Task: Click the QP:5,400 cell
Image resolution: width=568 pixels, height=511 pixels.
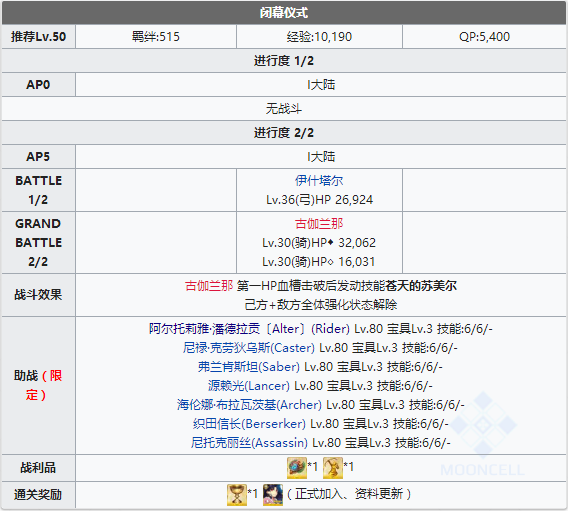Action: click(484, 37)
